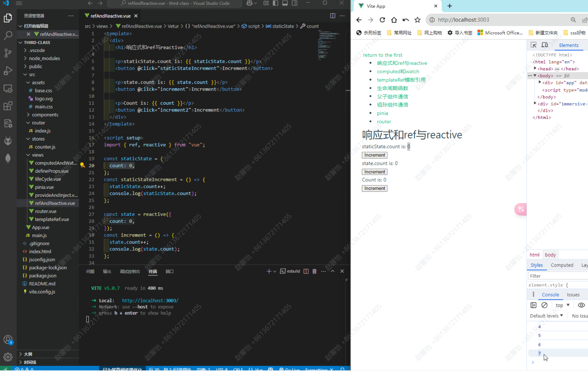
Task: Kill terminal using the trash icon
Action: 314,271
